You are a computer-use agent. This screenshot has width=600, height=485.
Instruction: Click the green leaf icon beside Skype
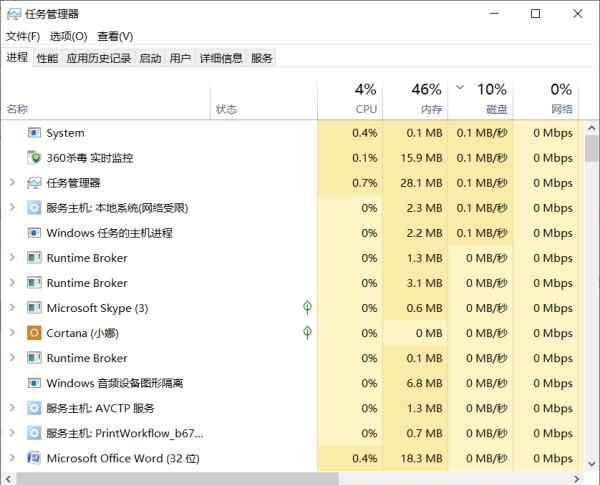pos(307,308)
